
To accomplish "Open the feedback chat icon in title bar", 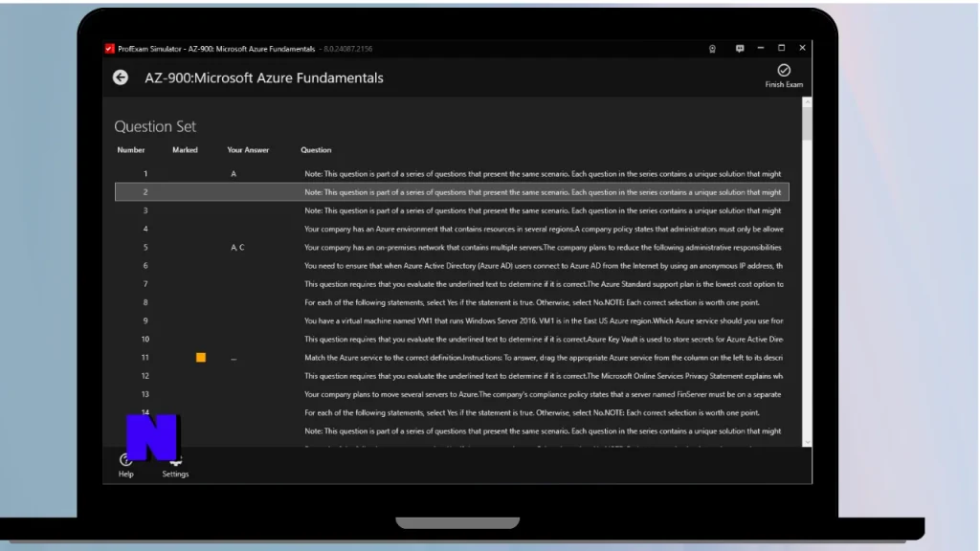I will (740, 49).
